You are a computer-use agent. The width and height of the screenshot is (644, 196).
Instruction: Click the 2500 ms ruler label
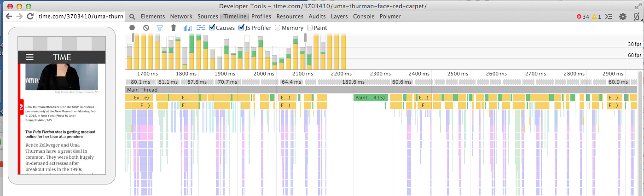pyautogui.click(x=457, y=74)
